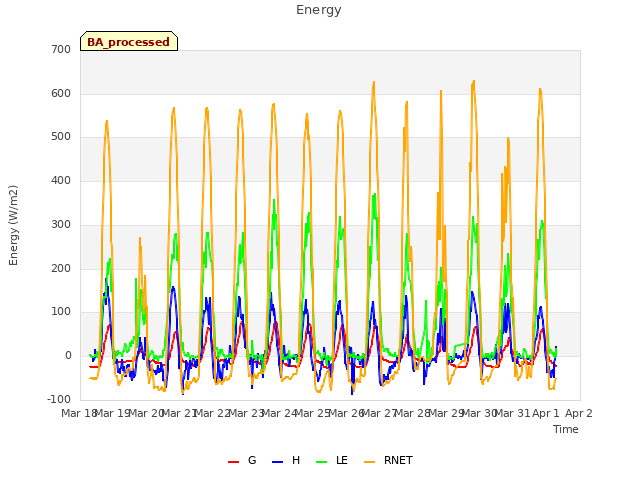Click the G legend label
The height and width of the screenshot is (480, 640).
point(252,460)
